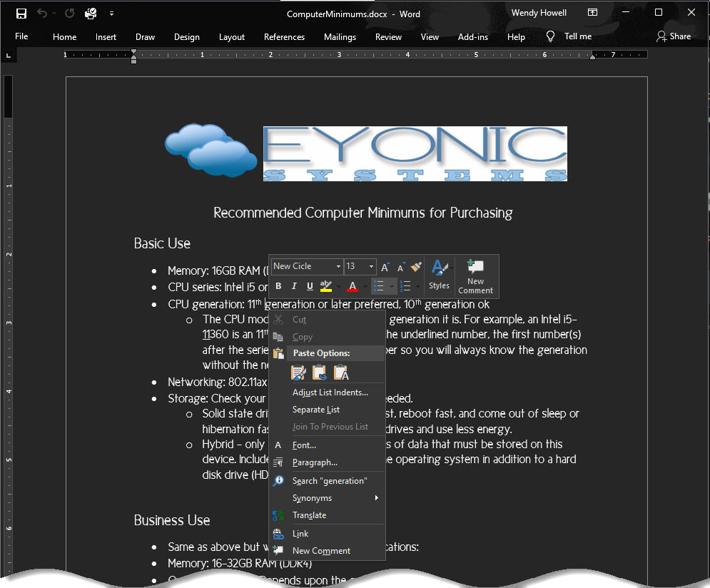The height and width of the screenshot is (588, 710).
Task: Open the Font dialog from context menu
Action: coord(327,445)
